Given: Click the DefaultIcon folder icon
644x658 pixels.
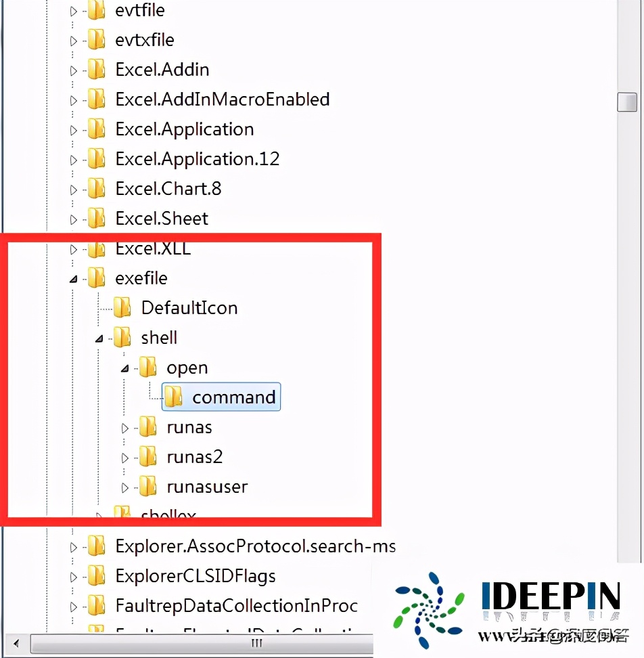Looking at the screenshot, I should 122,308.
